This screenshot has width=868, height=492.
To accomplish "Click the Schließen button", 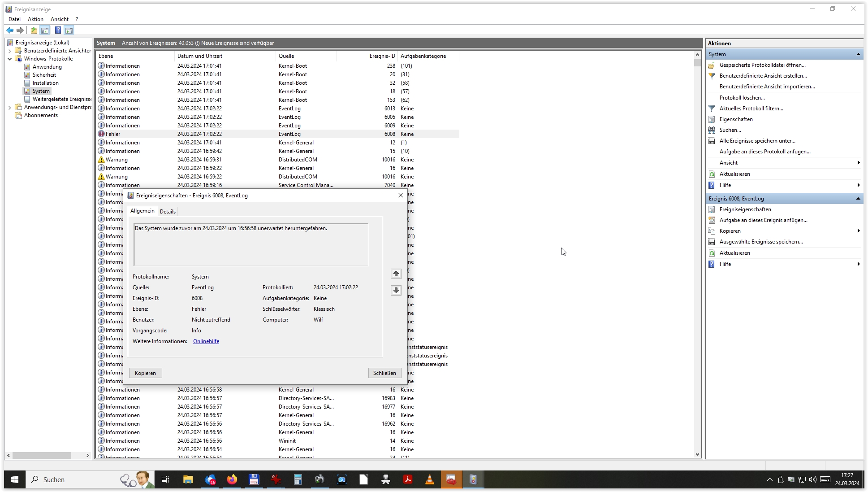I will click(x=384, y=373).
